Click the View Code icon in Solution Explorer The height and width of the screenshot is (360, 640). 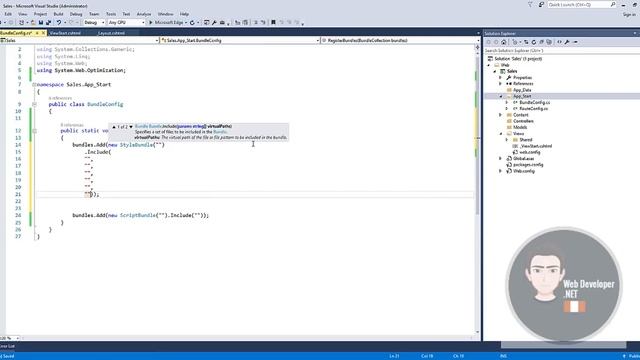[559, 42]
